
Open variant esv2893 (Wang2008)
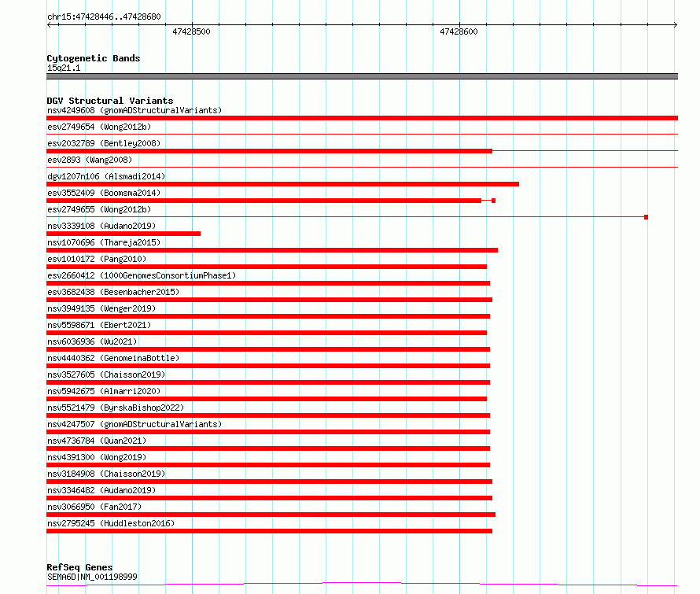90,160
